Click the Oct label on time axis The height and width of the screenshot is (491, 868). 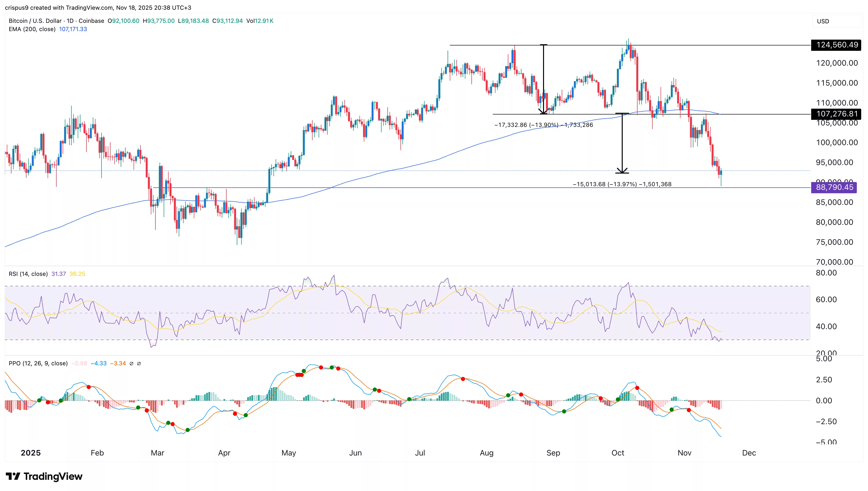[618, 453]
